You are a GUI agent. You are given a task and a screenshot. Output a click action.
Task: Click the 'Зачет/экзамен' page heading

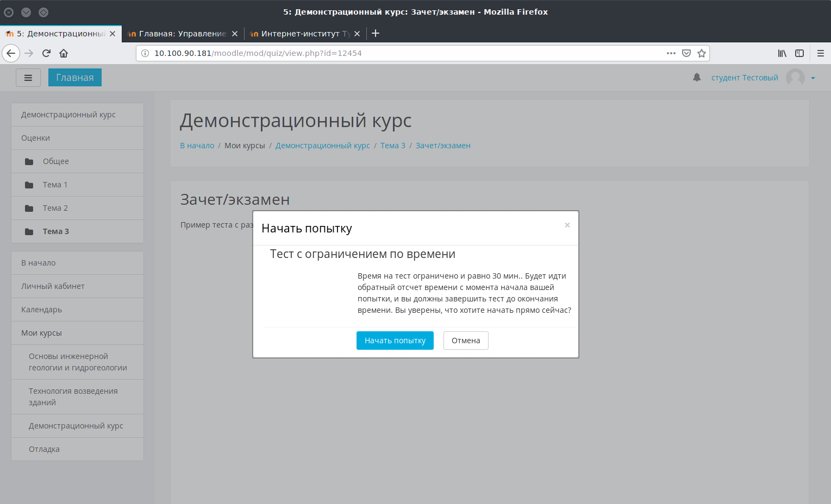point(235,200)
